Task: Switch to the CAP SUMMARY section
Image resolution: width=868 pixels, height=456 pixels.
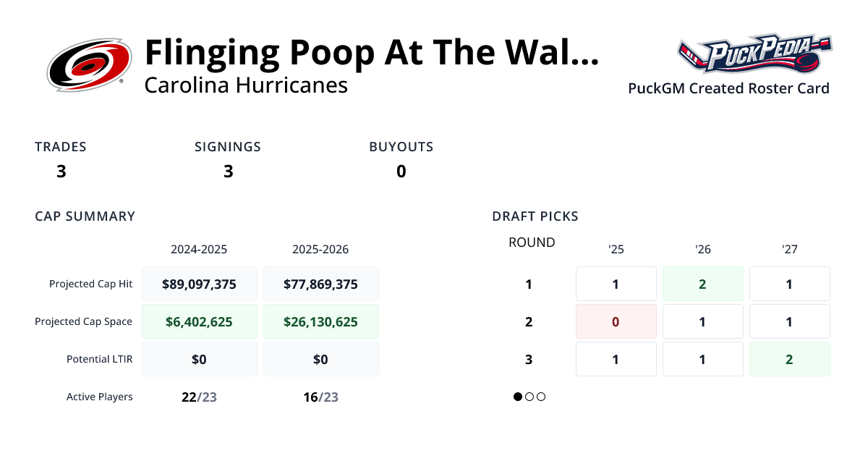Action: (85, 216)
